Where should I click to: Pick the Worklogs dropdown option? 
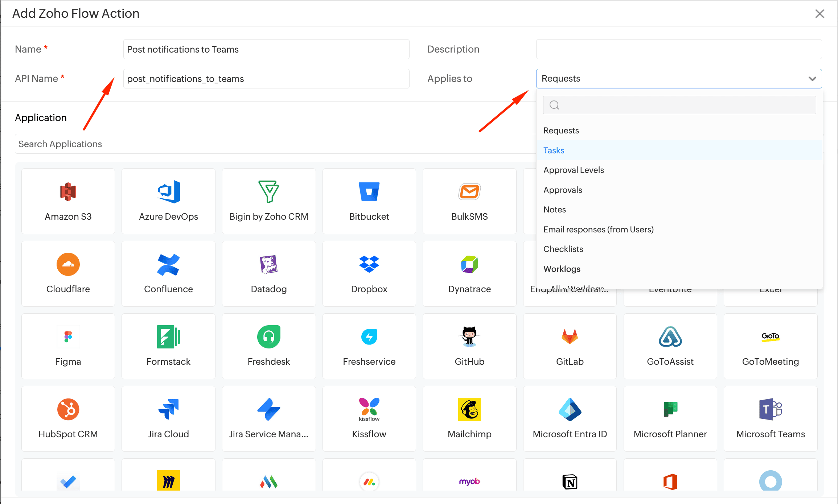[x=562, y=269]
